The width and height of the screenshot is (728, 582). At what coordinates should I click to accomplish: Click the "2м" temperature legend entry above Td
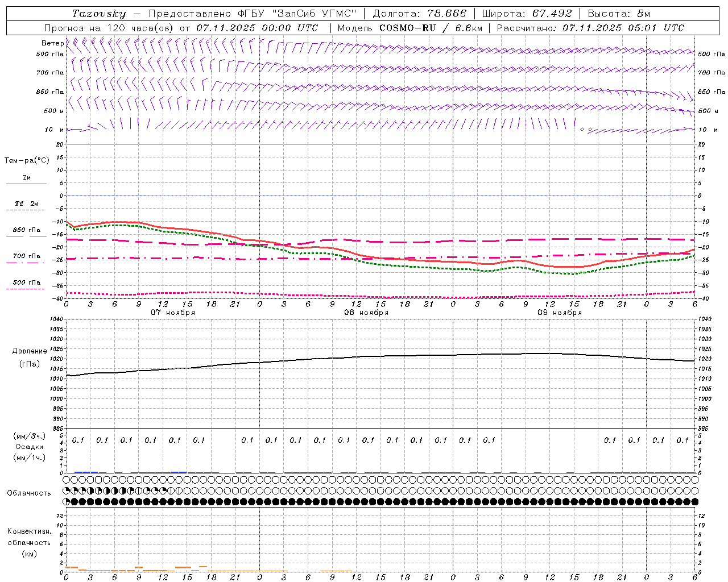pos(27,177)
